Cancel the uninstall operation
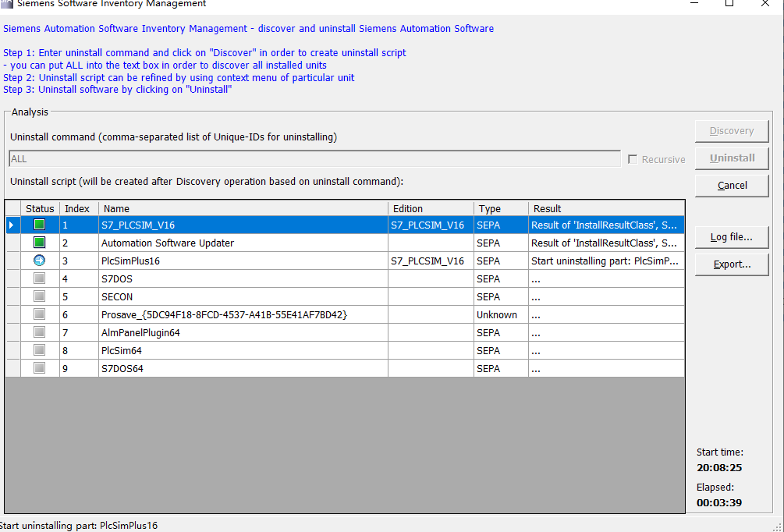 point(732,186)
